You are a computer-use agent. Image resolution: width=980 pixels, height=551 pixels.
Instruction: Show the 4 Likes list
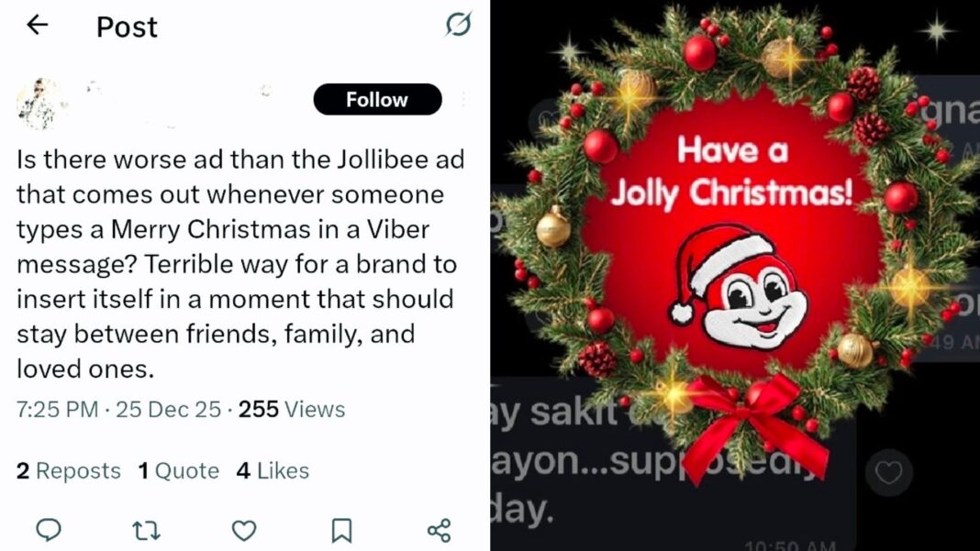(x=273, y=471)
